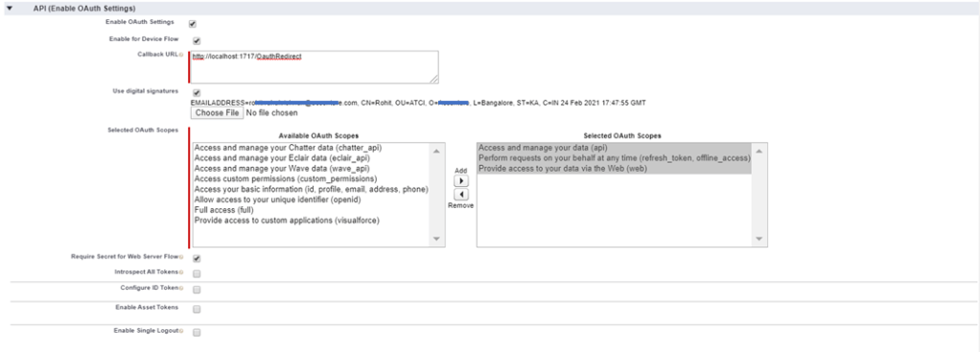Toggle Enable for Device Flow checkbox
Image resolution: width=980 pixels, height=352 pixels.
click(197, 41)
